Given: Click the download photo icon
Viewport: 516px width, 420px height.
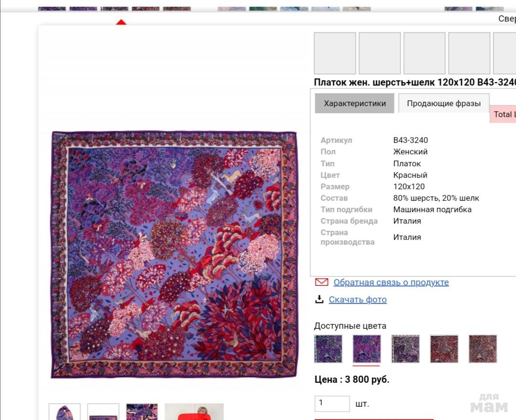Looking at the screenshot, I should tap(319, 299).
